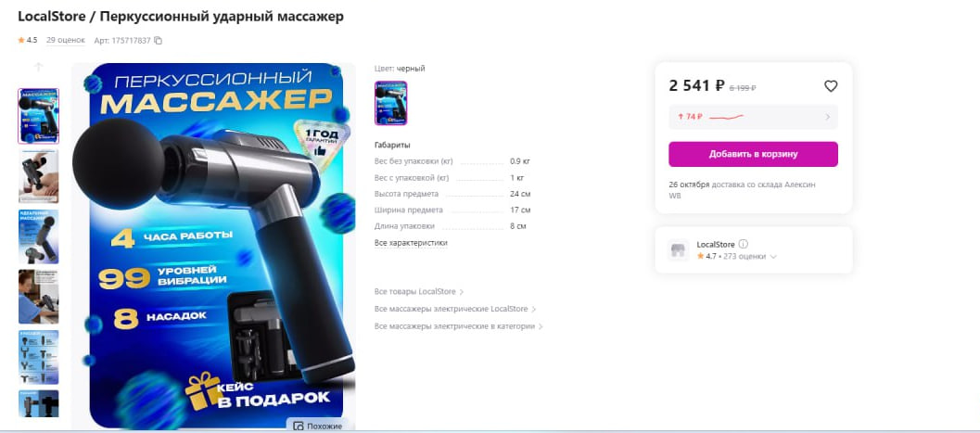Open Все характеристики link
This screenshot has width=980, height=433.
tap(411, 242)
